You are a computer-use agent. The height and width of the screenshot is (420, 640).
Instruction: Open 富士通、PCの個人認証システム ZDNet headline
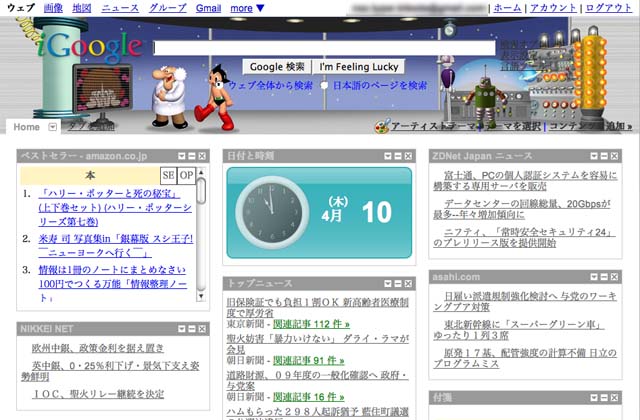tap(525, 180)
